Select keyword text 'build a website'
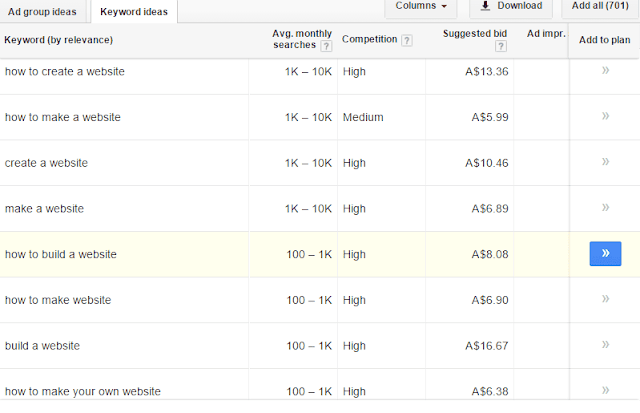The width and height of the screenshot is (640, 413). [42, 346]
